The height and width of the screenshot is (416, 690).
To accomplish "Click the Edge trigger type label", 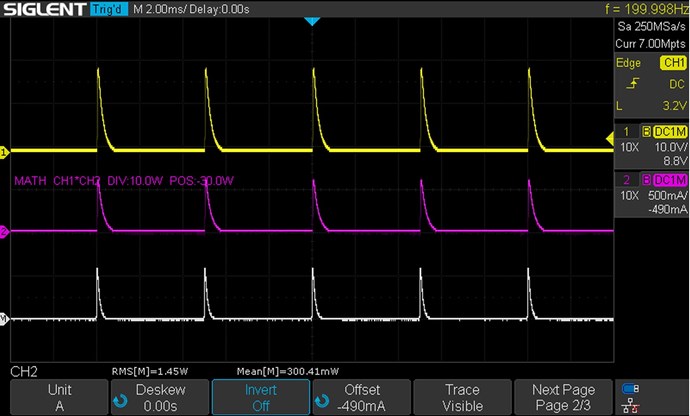I will click(628, 63).
